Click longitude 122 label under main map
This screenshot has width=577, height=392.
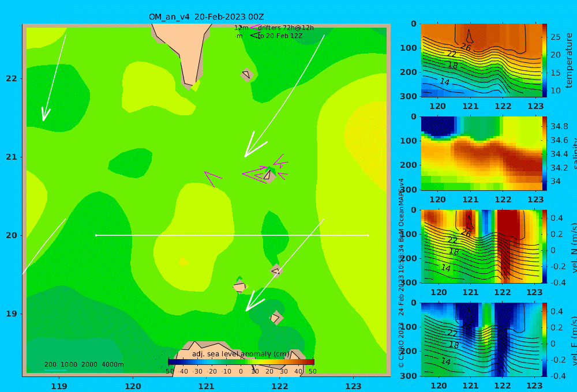(280, 386)
